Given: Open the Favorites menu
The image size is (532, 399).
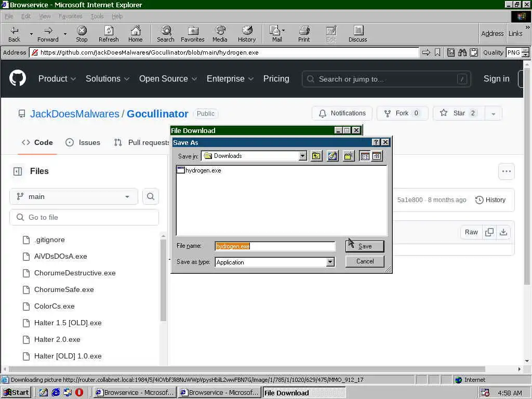Looking at the screenshot, I should 70,16.
